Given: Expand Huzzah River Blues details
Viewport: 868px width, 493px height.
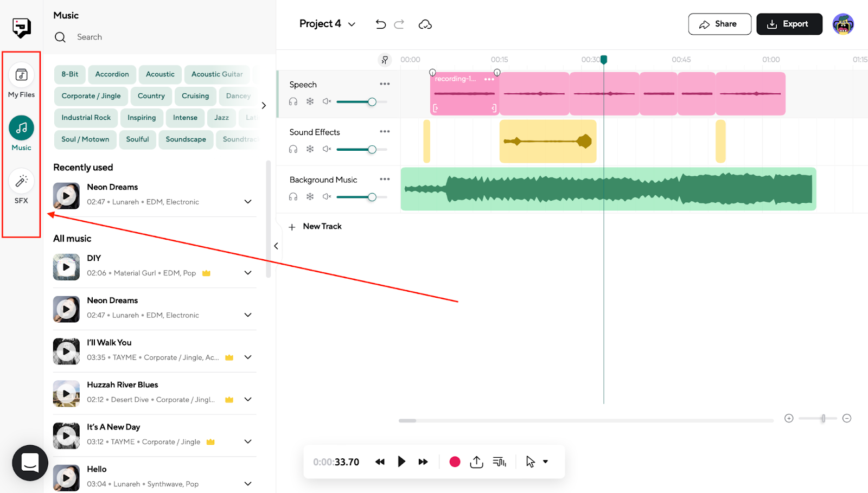Looking at the screenshot, I should click(248, 400).
